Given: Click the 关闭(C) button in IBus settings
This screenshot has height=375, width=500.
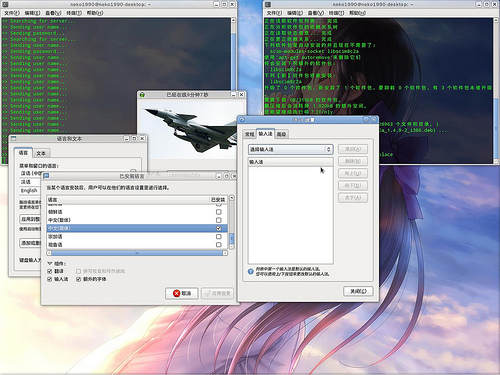Looking at the screenshot, I should 358,291.
